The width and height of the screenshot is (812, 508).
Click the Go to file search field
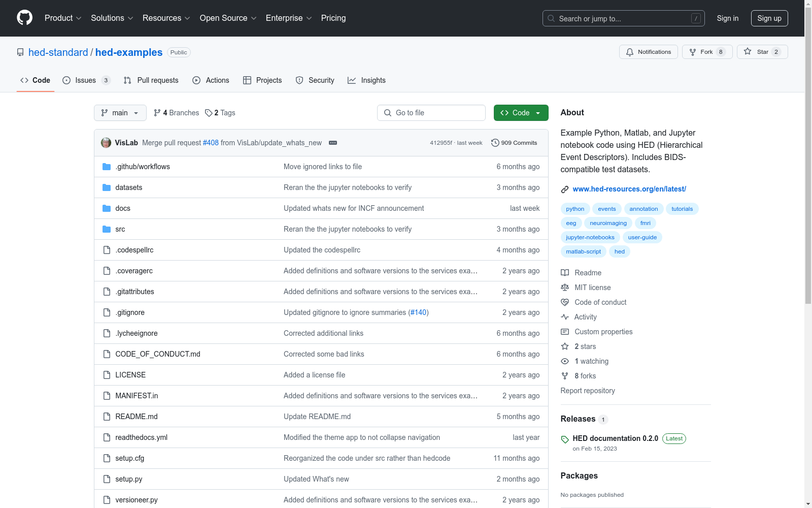click(431, 113)
